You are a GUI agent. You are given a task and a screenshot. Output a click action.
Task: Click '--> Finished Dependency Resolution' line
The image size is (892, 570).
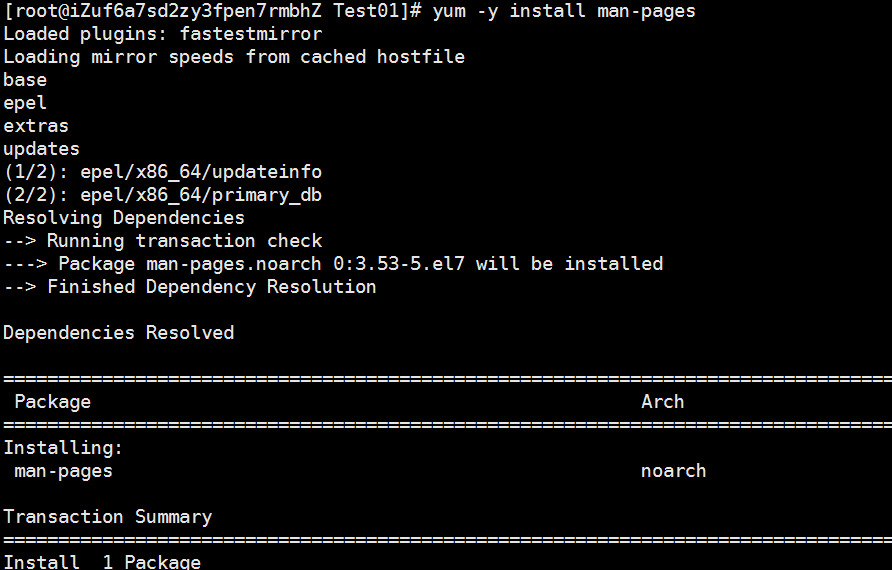point(190,287)
